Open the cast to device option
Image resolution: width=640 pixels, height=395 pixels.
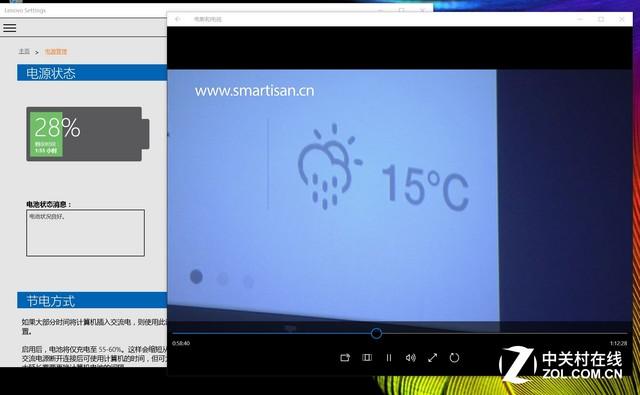tap(345, 357)
